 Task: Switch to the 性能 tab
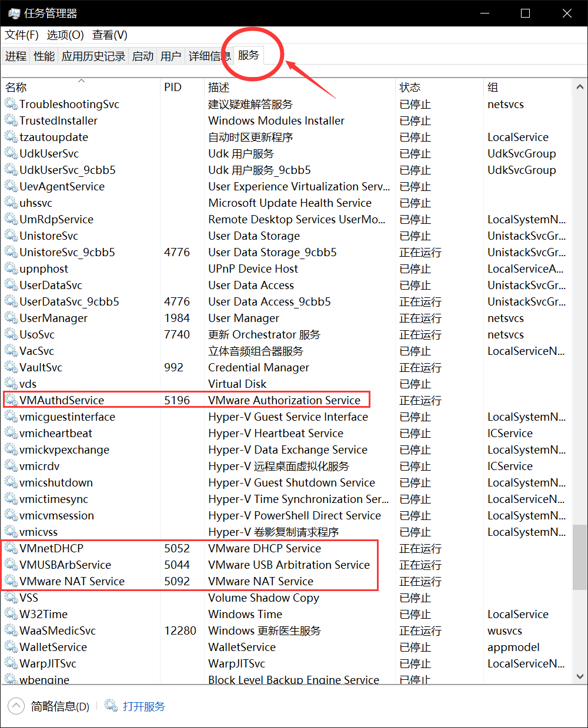click(x=44, y=56)
